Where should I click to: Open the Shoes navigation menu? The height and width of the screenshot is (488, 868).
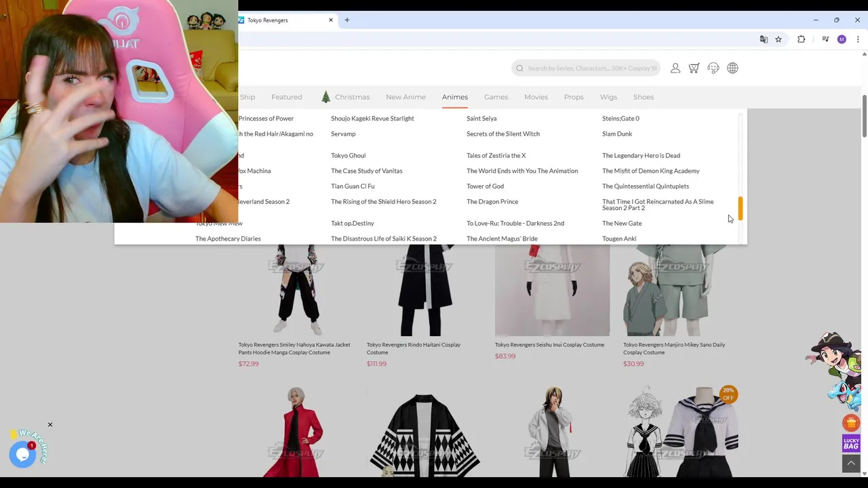coord(644,97)
